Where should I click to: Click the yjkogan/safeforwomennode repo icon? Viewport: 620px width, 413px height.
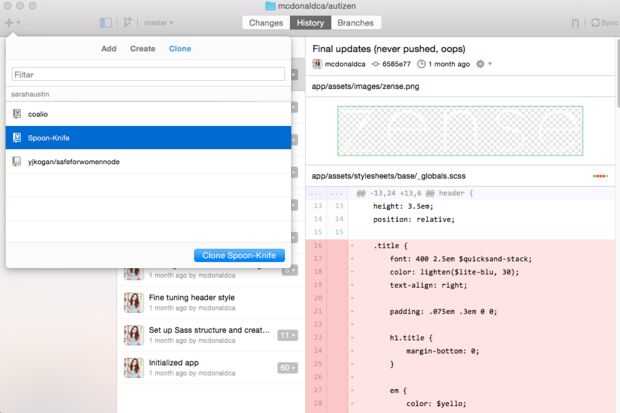pyautogui.click(x=17, y=161)
